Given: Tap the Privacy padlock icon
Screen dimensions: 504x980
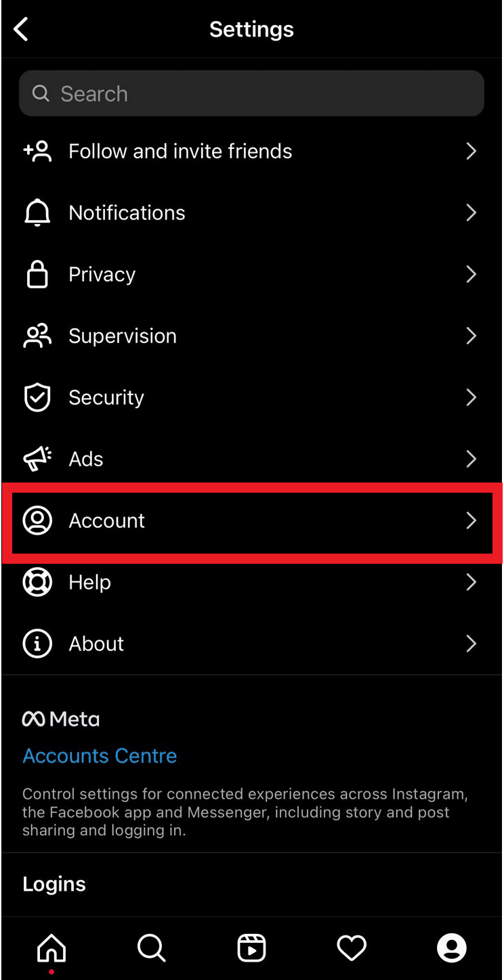Looking at the screenshot, I should tap(37, 275).
